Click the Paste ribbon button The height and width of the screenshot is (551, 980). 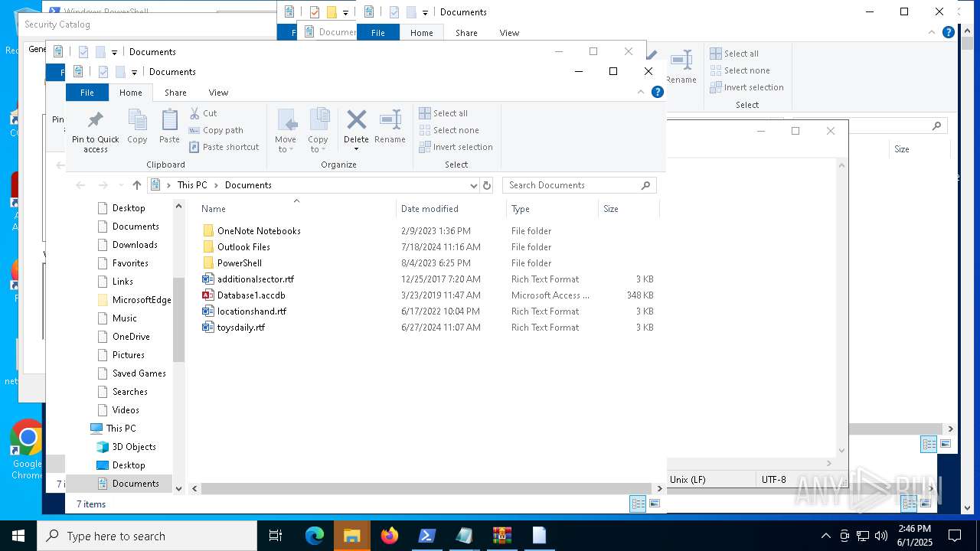[169, 126]
